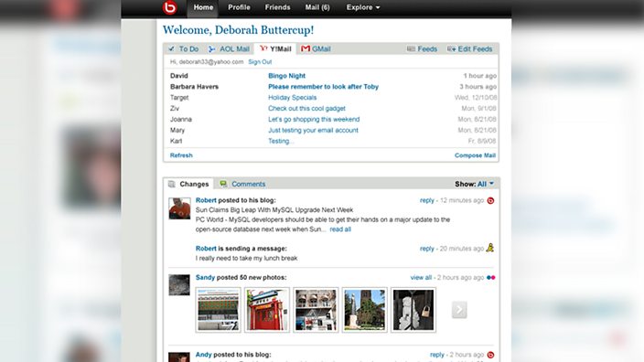Click the AIM icon beside Robert's message

[490, 248]
